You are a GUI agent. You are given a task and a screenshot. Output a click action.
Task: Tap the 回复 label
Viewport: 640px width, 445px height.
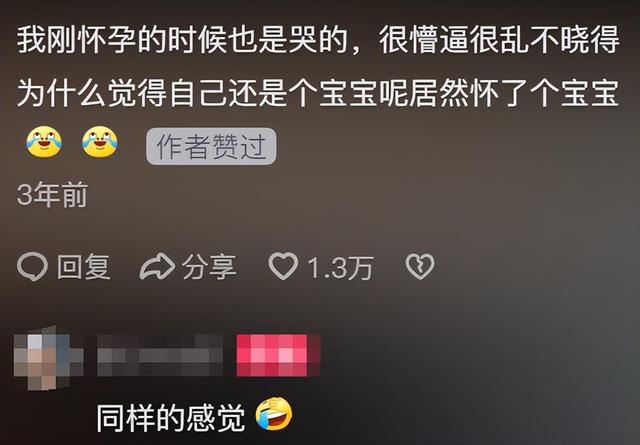(x=84, y=267)
